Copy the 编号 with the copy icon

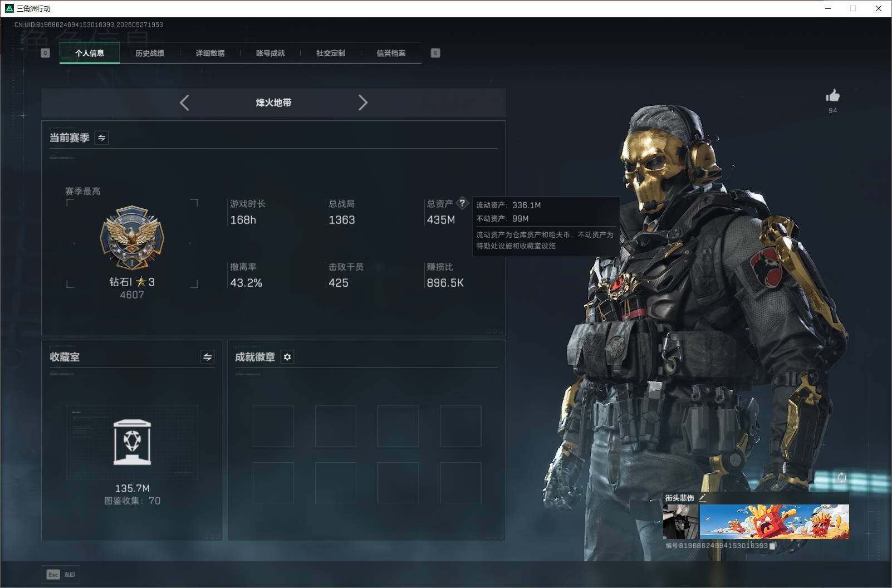tap(773, 546)
